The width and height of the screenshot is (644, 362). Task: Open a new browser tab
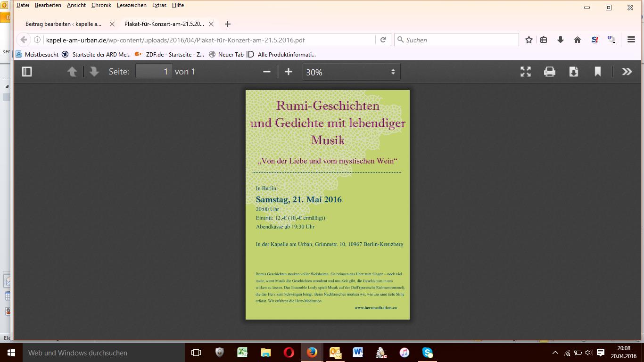[x=228, y=24]
